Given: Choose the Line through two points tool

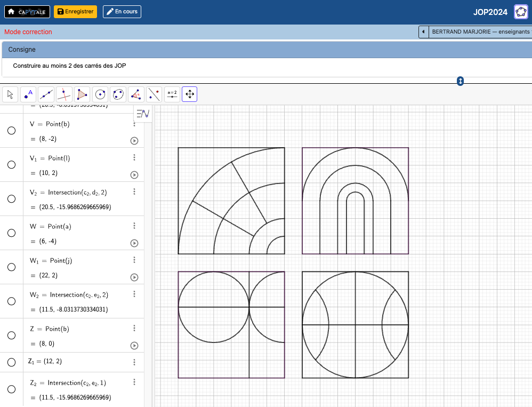Looking at the screenshot, I should click(x=46, y=94).
